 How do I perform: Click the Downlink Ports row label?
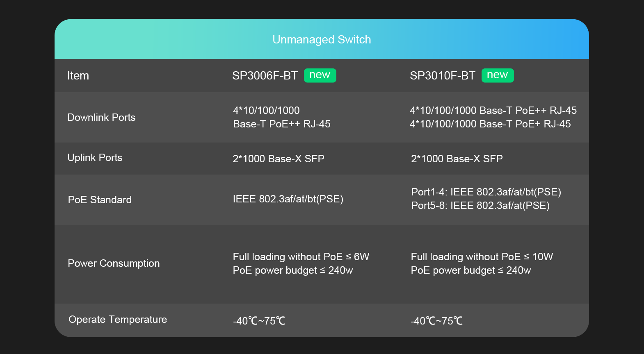point(101,118)
